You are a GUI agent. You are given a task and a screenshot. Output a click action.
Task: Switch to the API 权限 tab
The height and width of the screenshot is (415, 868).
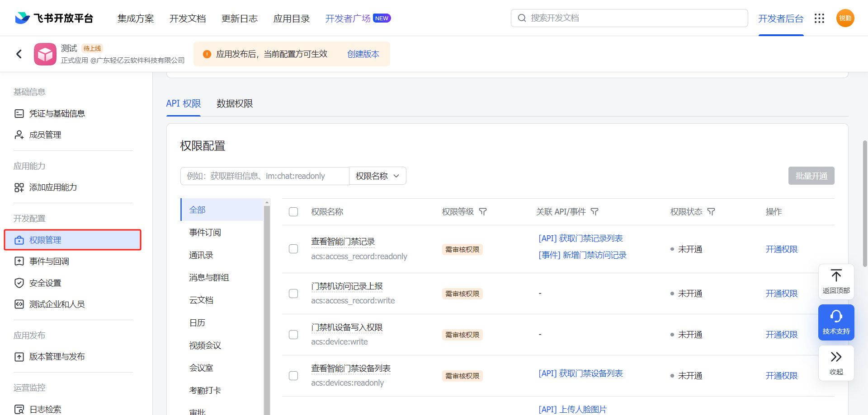click(184, 103)
